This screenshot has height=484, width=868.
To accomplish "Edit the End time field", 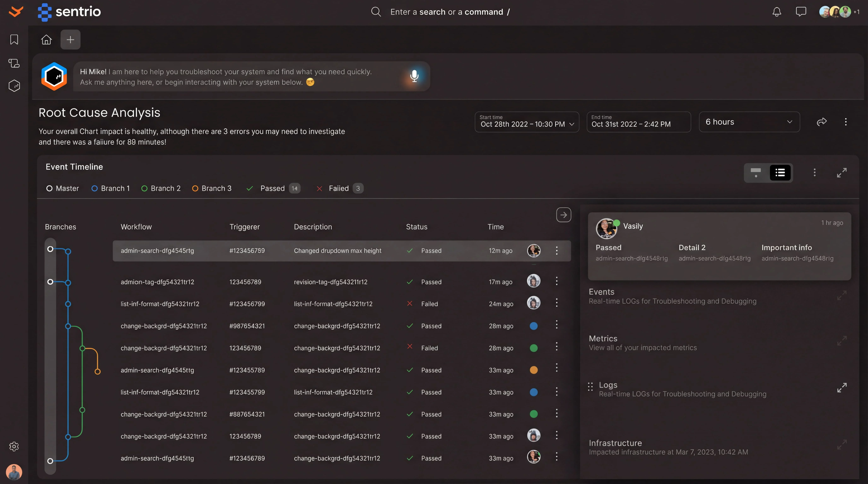I will point(639,122).
